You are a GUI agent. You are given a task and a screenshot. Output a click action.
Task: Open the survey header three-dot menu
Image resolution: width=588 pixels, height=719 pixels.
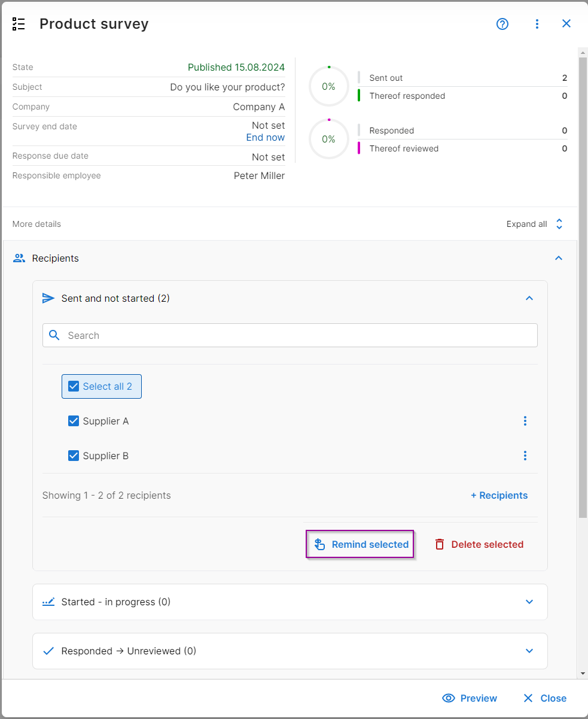537,24
